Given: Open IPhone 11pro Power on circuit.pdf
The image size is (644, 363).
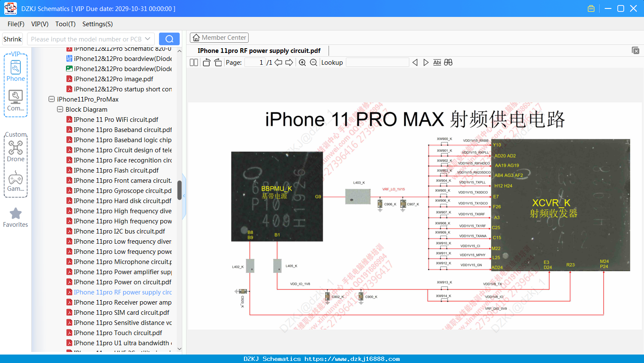Looking at the screenshot, I should tap(123, 282).
